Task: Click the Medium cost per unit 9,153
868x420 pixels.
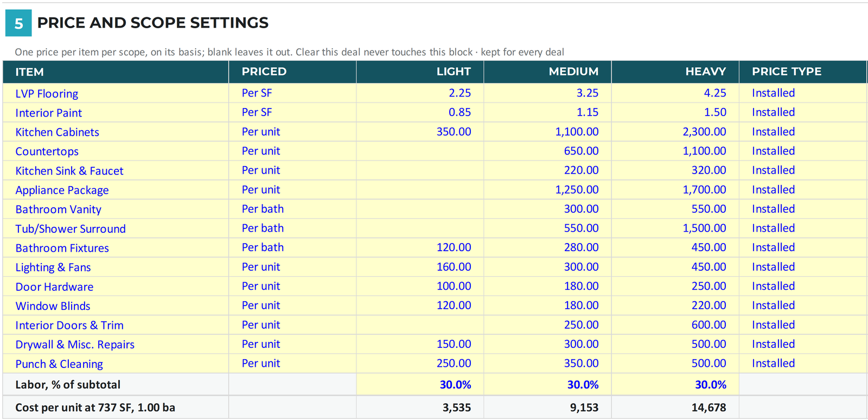Action: click(x=547, y=408)
